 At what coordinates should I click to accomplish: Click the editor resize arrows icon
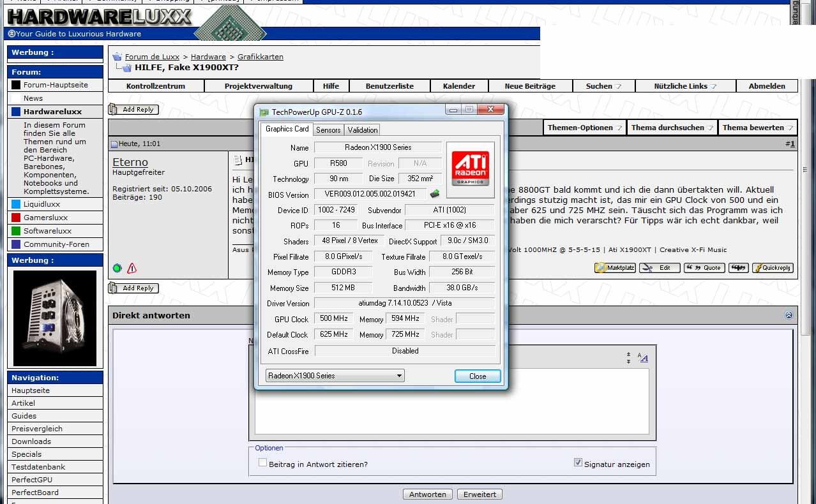(628, 359)
